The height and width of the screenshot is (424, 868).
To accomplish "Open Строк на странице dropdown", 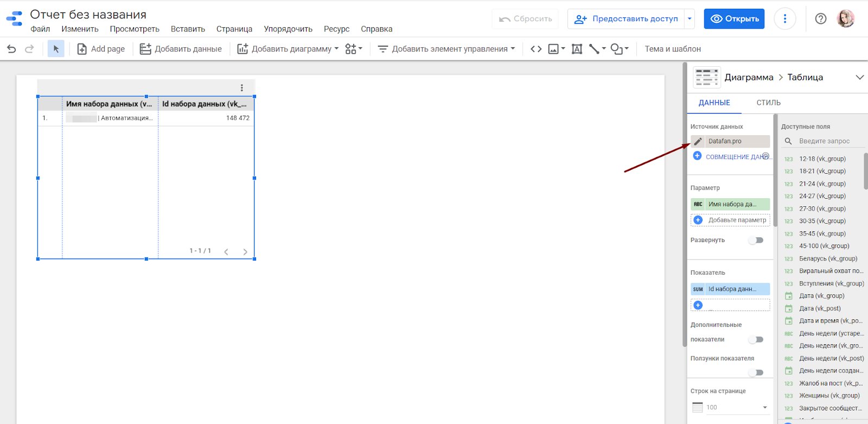I will point(731,407).
